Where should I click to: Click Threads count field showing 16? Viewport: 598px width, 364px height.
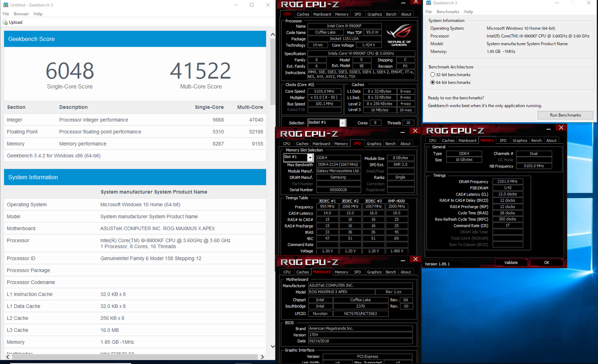tap(408, 123)
